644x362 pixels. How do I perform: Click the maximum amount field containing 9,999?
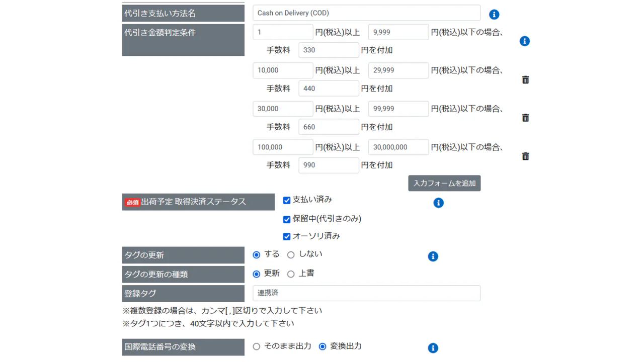[x=398, y=32]
